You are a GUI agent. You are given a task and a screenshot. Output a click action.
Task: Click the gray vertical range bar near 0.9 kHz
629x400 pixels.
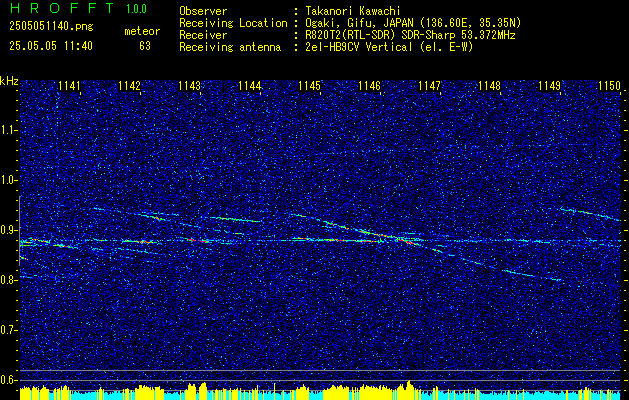[19, 231]
